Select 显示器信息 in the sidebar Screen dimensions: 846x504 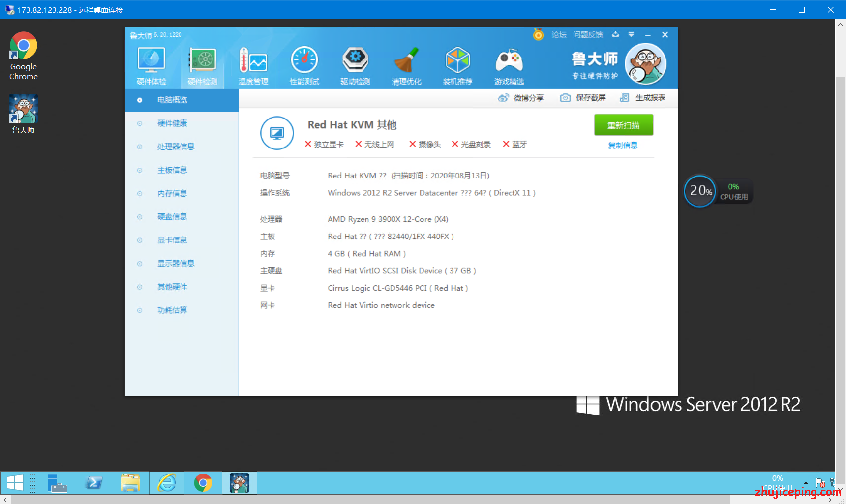pos(181,264)
